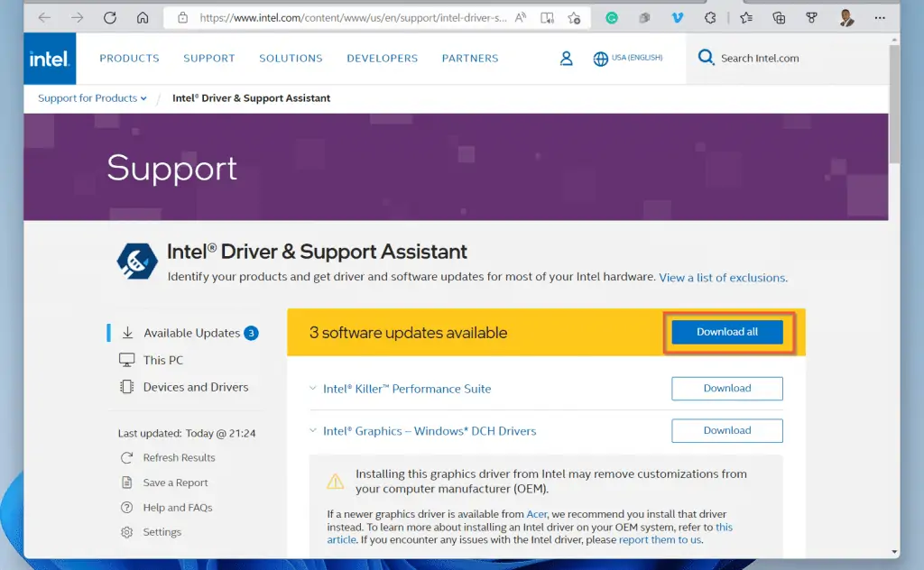Open the Search Intel.com magnifier
The image size is (924, 570).
706,57
